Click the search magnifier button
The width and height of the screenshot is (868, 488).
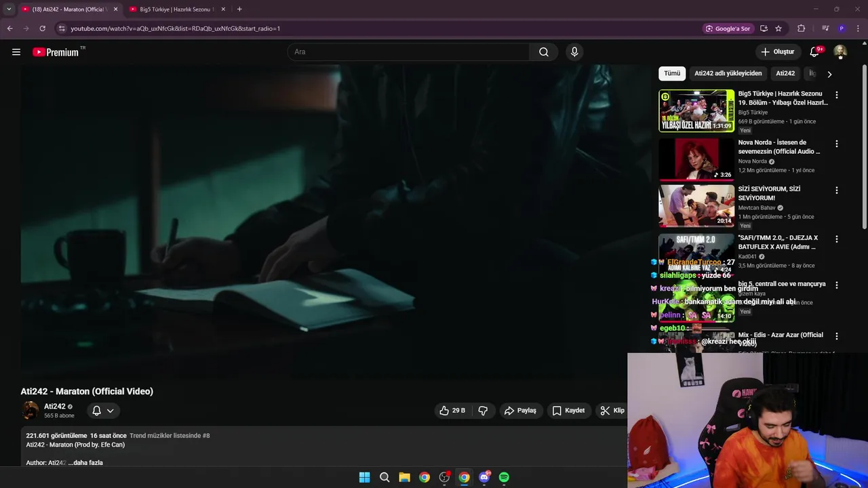(544, 52)
